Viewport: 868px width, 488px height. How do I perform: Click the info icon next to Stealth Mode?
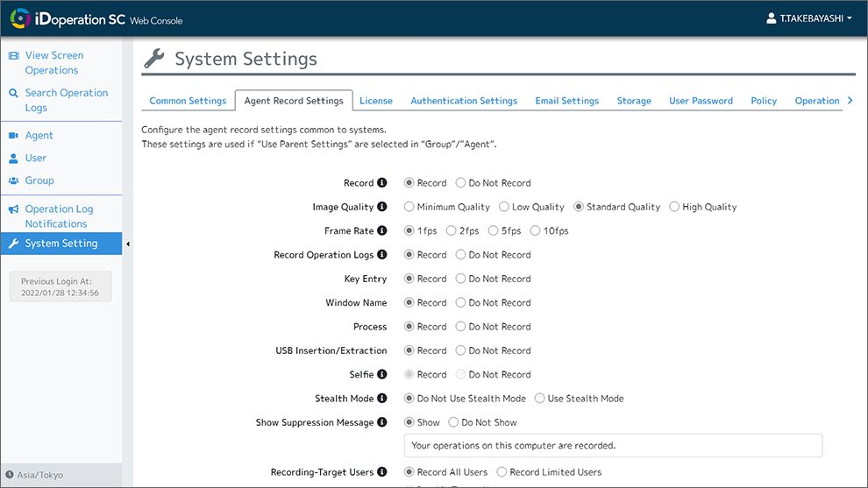pos(382,399)
